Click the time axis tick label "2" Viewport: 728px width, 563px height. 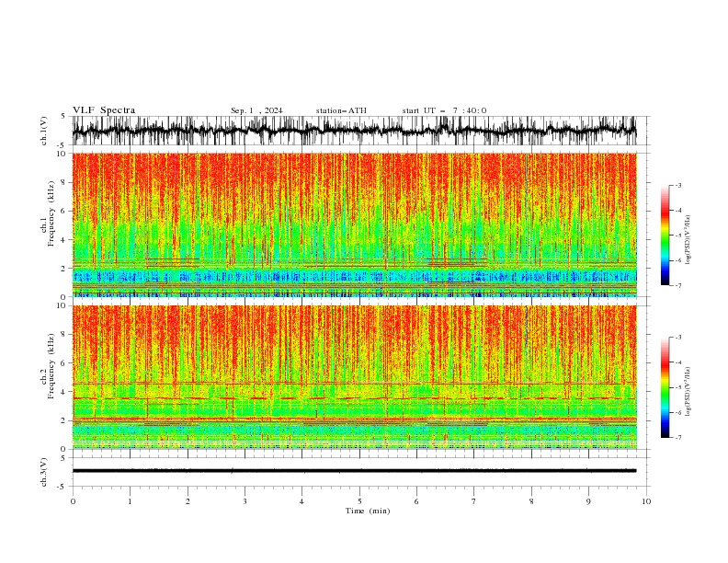point(188,501)
